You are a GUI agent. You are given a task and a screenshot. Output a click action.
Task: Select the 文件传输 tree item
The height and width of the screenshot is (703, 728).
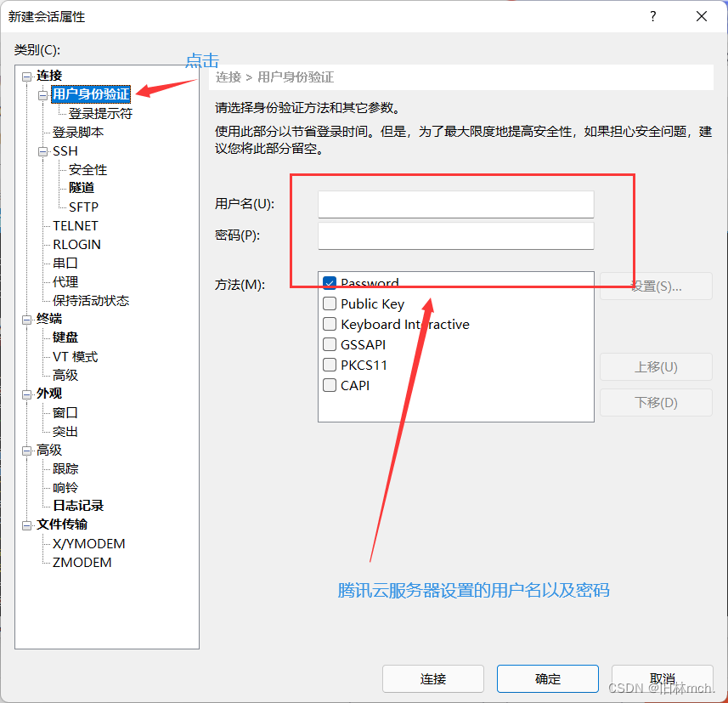[x=62, y=524]
